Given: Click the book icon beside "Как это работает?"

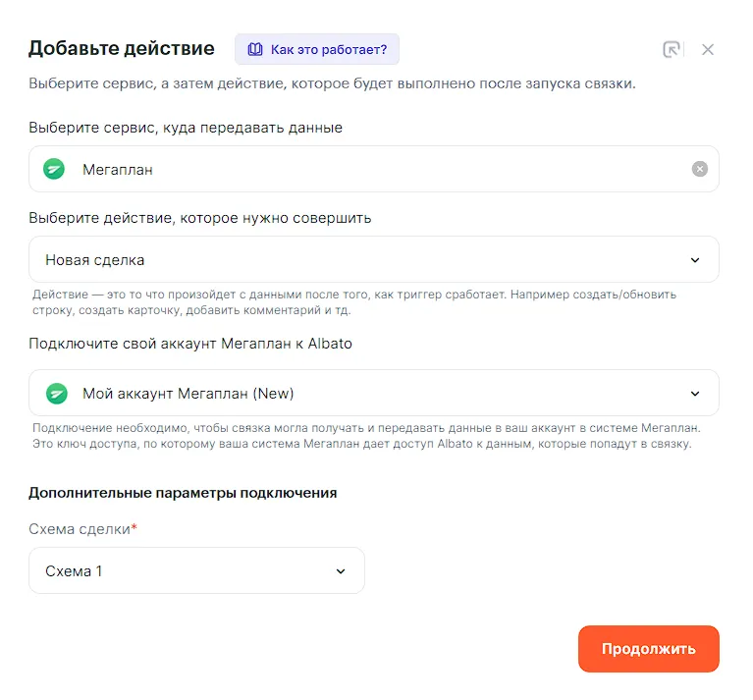Looking at the screenshot, I should coord(255,49).
